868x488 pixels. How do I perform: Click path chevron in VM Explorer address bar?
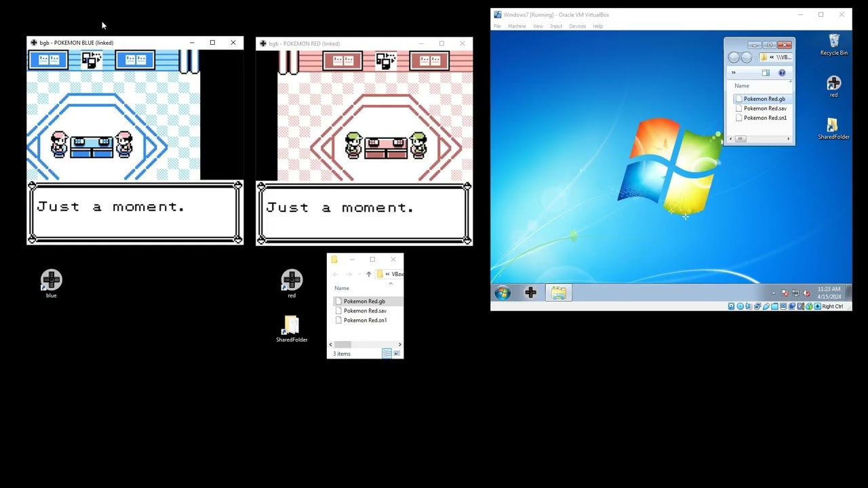coord(772,58)
